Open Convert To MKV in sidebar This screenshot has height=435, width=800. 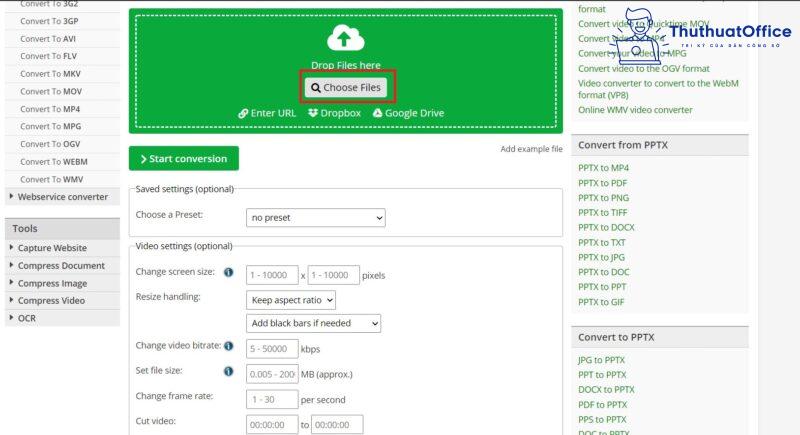pyautogui.click(x=51, y=74)
